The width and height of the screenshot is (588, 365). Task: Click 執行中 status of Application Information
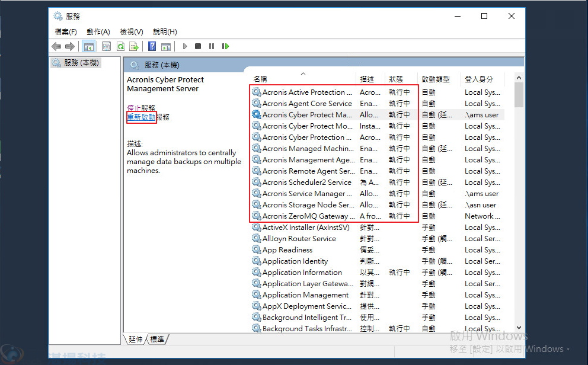coord(399,273)
